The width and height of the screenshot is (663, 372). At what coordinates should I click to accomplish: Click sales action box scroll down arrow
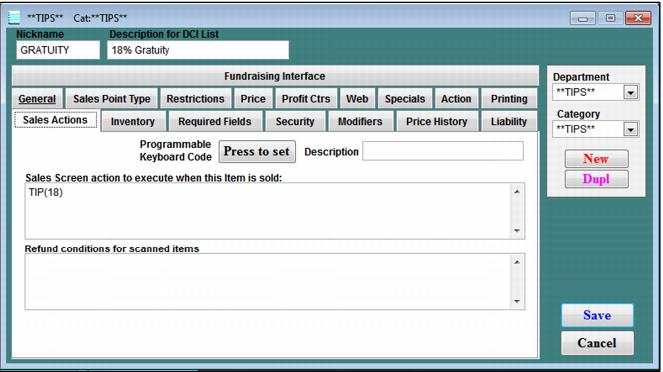pos(517,230)
